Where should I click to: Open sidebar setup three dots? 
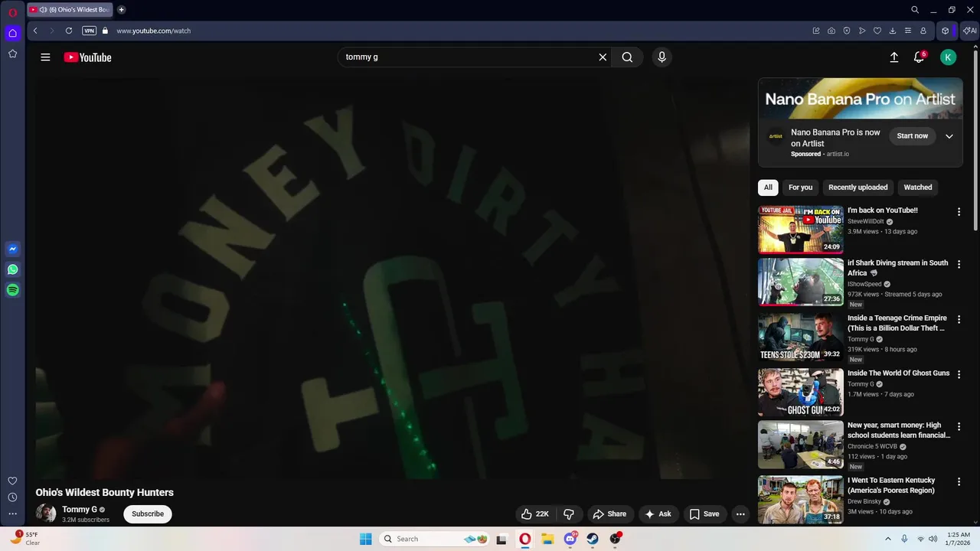click(12, 514)
